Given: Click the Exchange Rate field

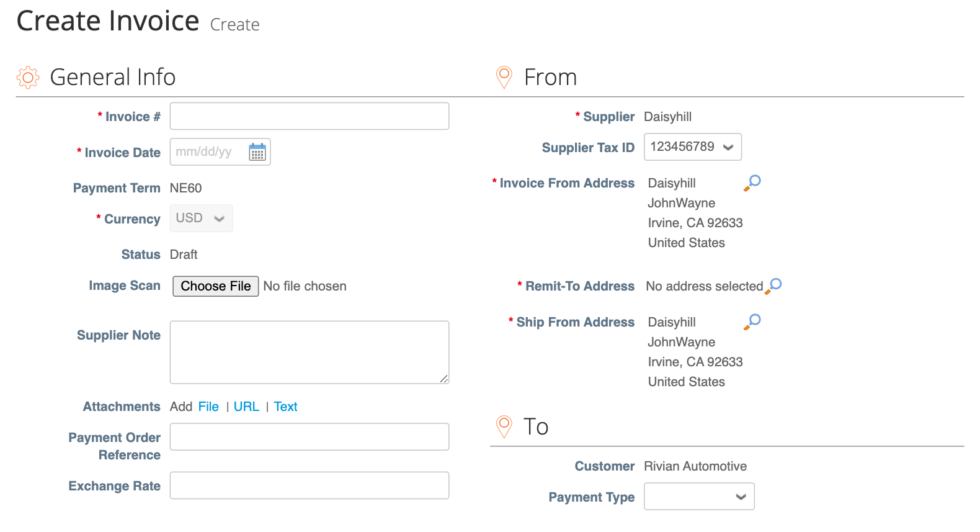Looking at the screenshot, I should coord(309,485).
